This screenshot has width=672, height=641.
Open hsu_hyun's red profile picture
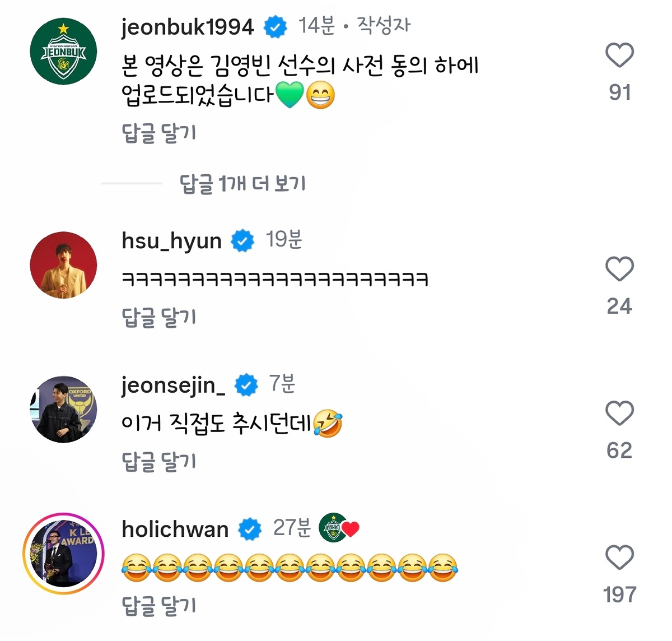pyautogui.click(x=63, y=265)
